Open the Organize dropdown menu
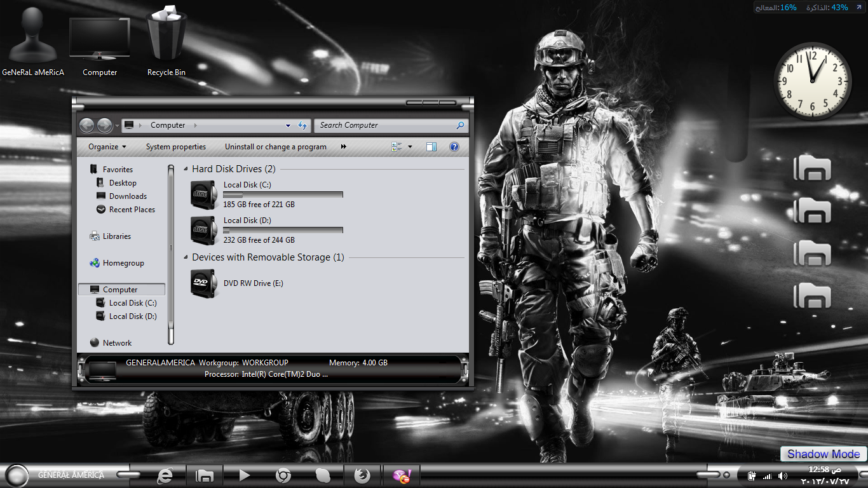Screen dimensions: 868x488 (107, 147)
